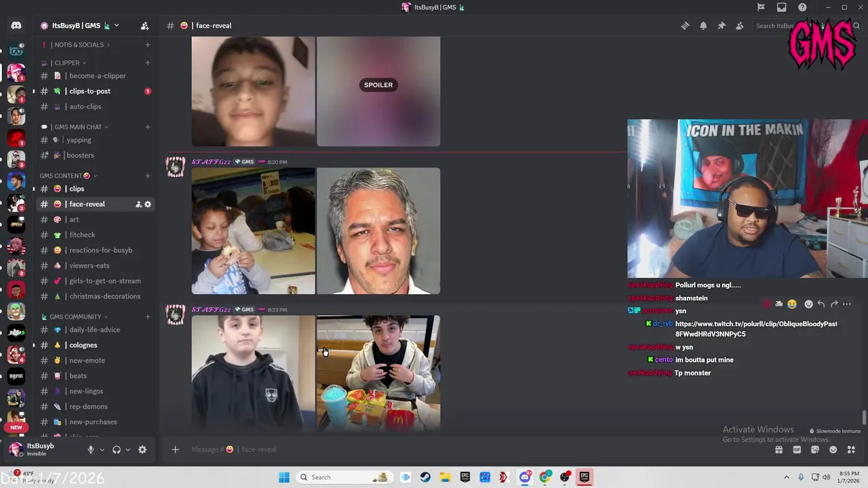Switch to the yapping channel
The width and height of the screenshot is (868, 488).
point(95,140)
